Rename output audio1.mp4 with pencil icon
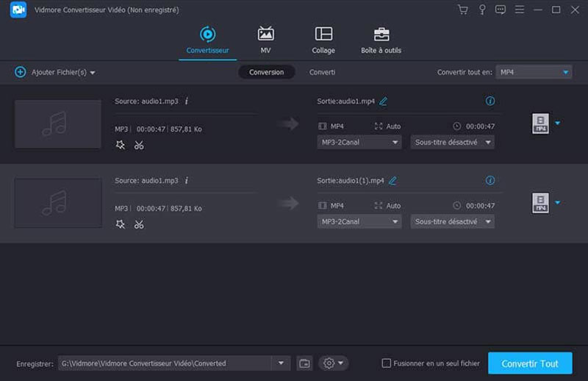The height and width of the screenshot is (381, 588). click(383, 101)
